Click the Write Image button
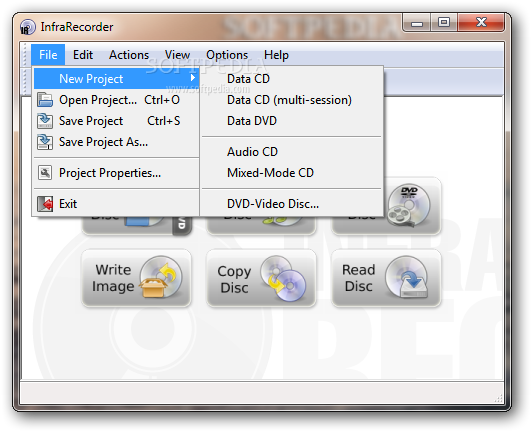Viewport: 532px width, 432px height. click(x=136, y=278)
